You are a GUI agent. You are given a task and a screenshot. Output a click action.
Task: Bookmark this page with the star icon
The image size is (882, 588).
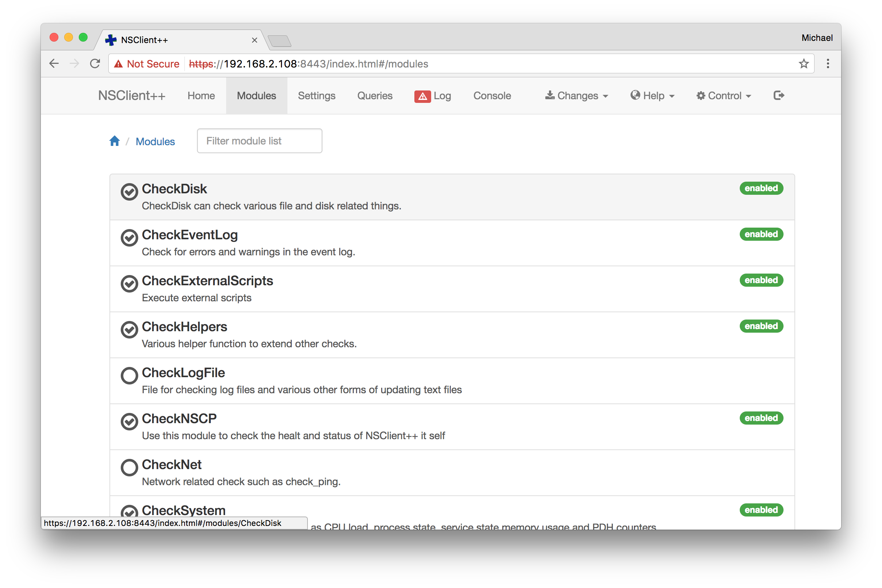click(x=804, y=64)
